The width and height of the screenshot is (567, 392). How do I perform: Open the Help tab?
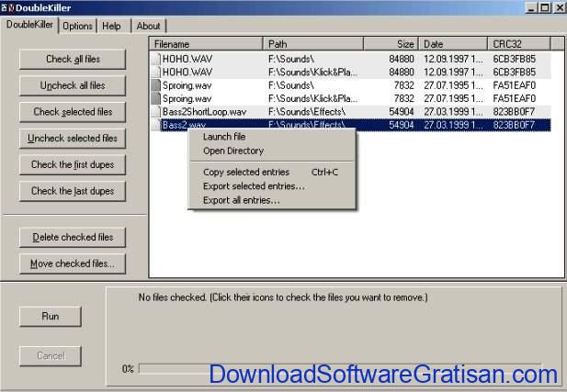111,26
